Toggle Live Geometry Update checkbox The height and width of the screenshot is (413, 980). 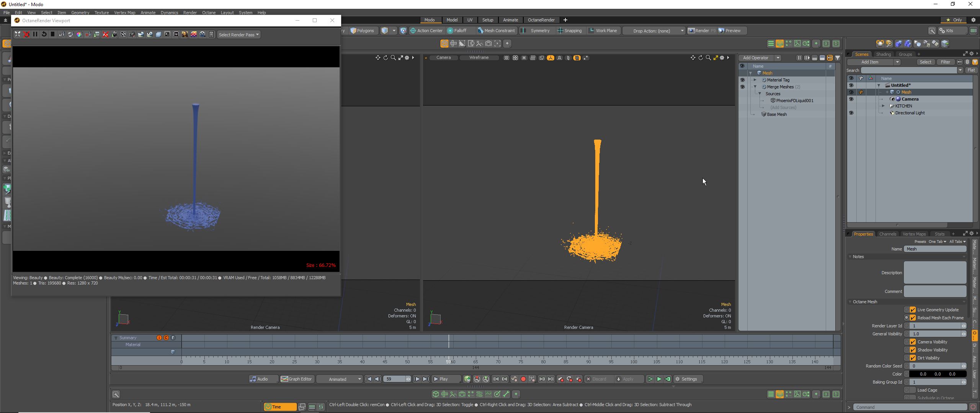point(913,310)
